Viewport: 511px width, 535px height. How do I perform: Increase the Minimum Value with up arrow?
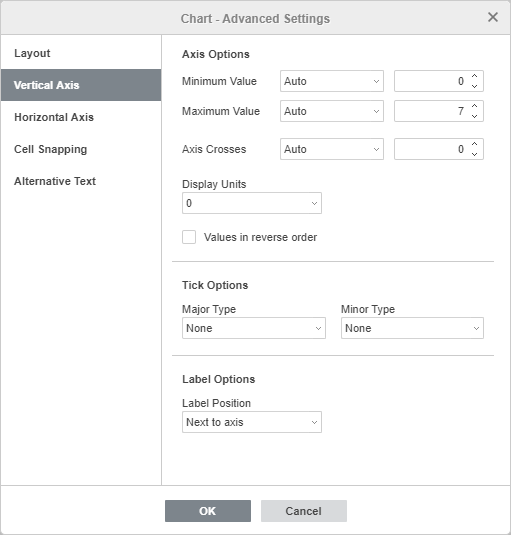(x=474, y=76)
